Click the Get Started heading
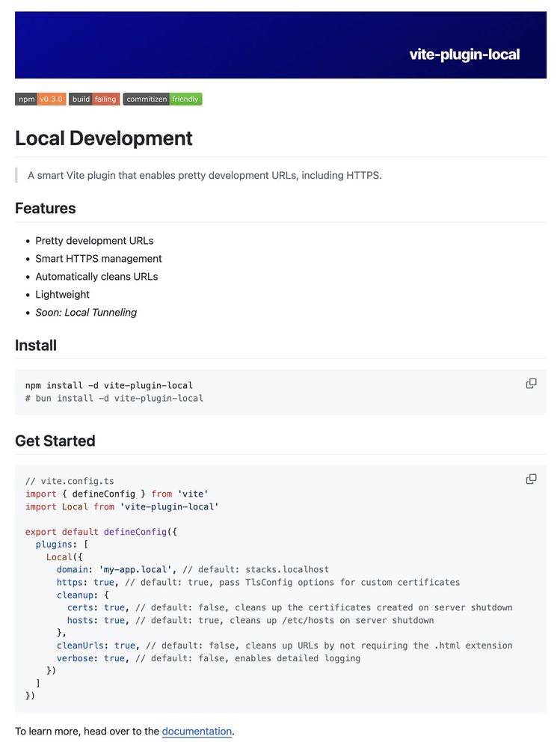Screen dimensions: 560x748 point(55,441)
